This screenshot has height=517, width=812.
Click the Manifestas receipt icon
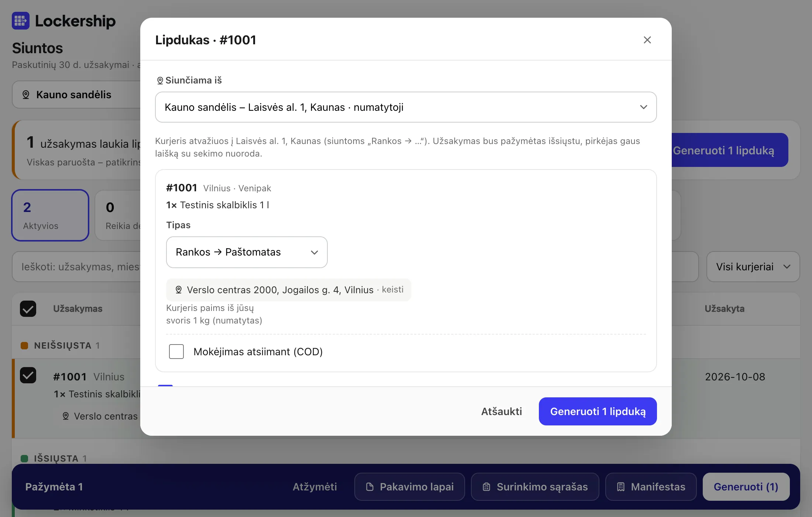[621, 487]
